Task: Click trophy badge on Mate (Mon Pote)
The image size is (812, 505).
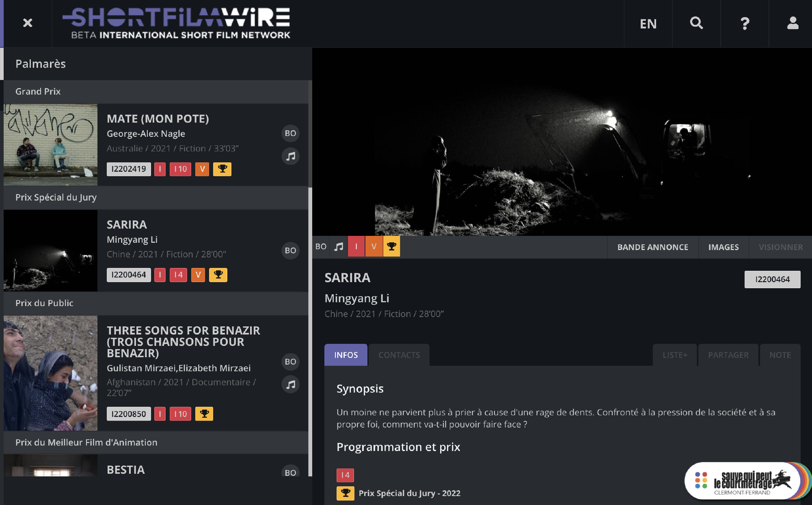Action: pos(222,169)
